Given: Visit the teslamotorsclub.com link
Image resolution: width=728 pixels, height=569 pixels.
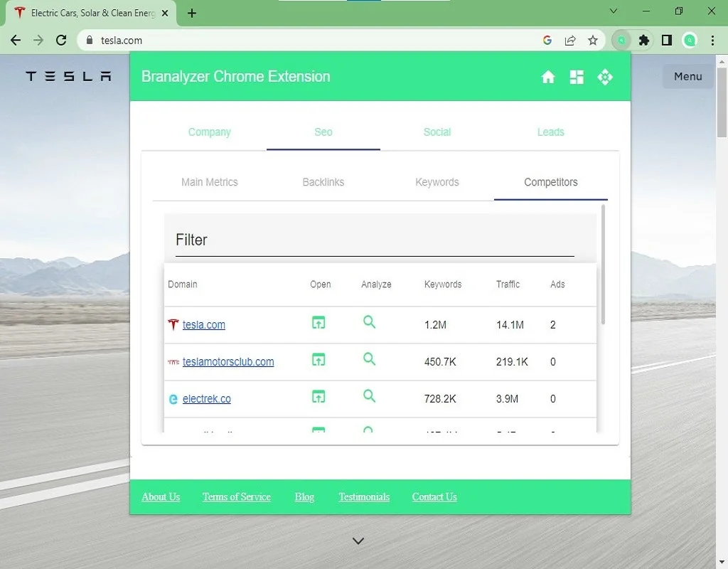Looking at the screenshot, I should tap(227, 361).
